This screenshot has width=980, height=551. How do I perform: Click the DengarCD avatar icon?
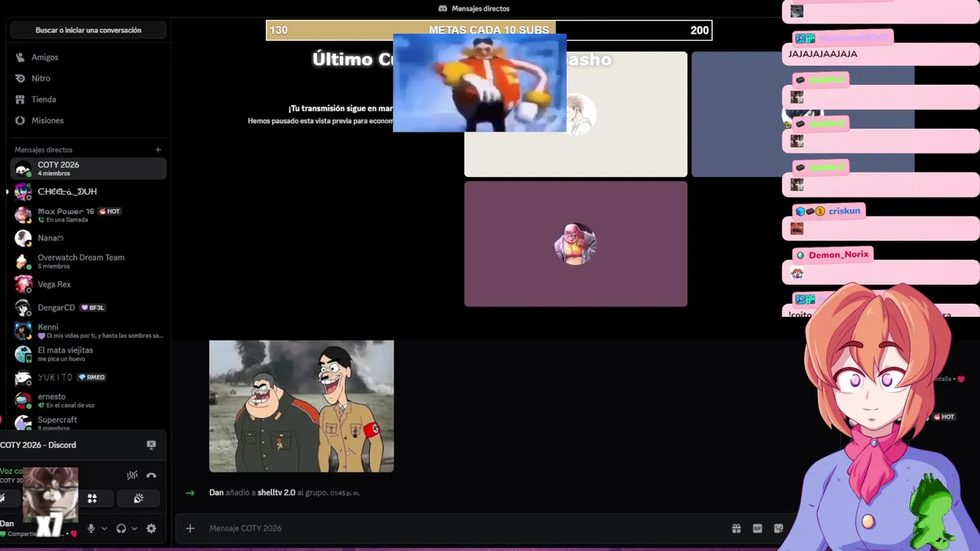[x=24, y=308]
